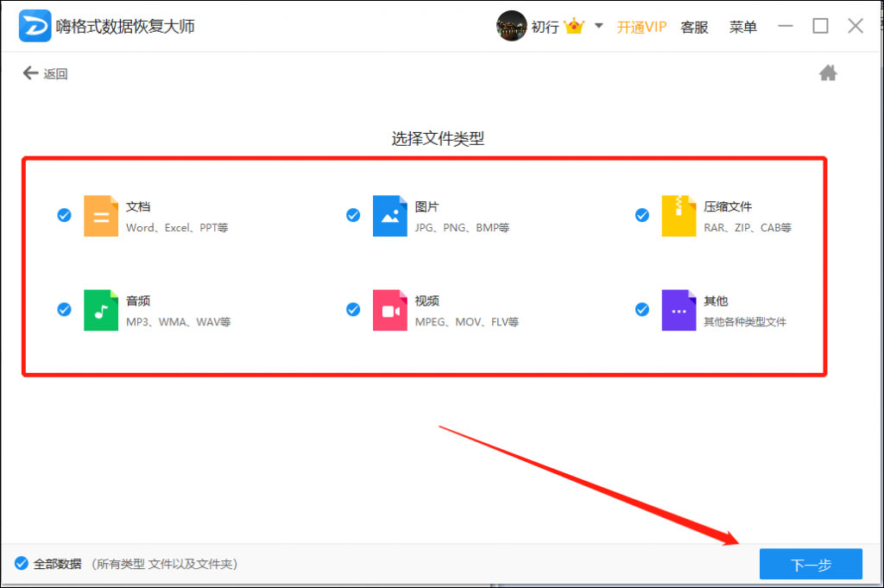Viewport: 884px width, 588px height.
Task: Click the 下一步 next step button
Action: pyautogui.click(x=811, y=564)
